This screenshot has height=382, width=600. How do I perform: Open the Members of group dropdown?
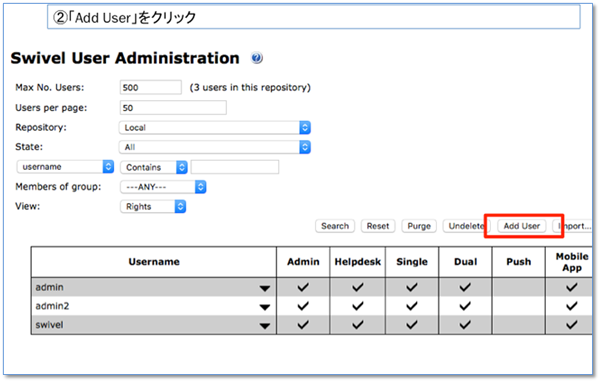coord(163,187)
